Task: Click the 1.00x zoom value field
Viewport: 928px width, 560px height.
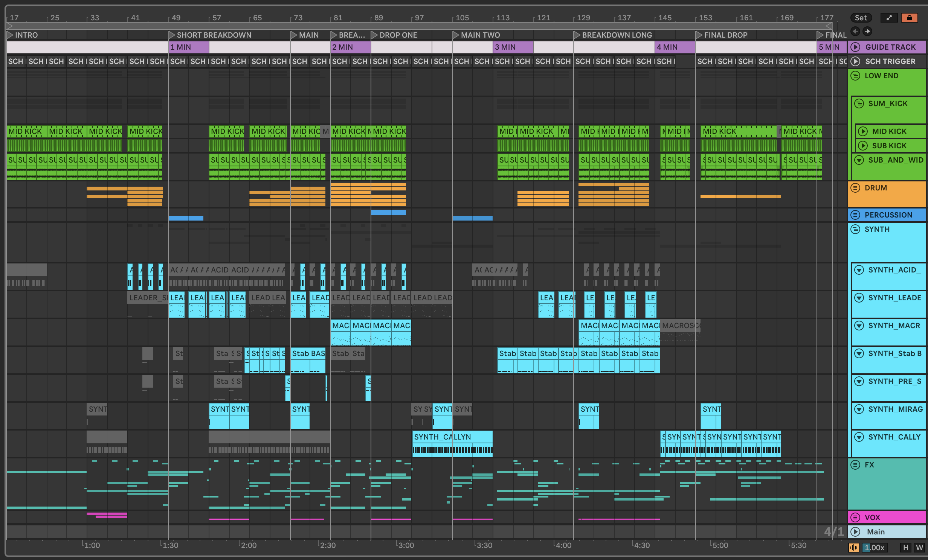Action: 874,548
